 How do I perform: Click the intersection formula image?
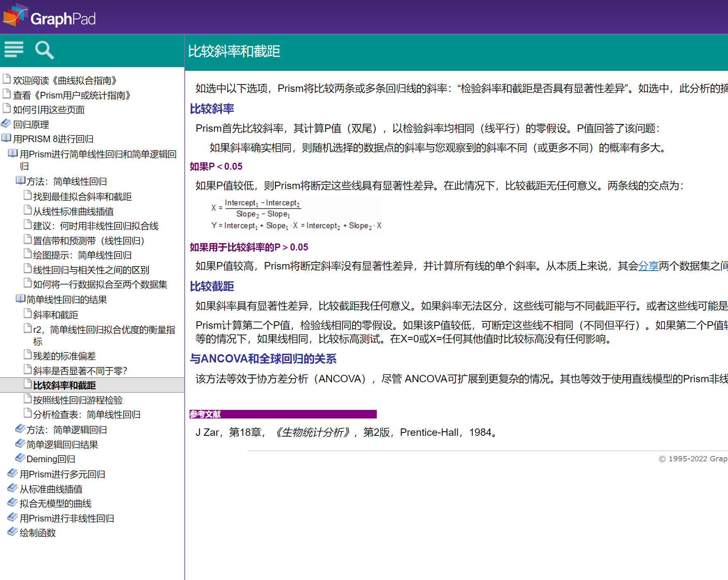(296, 215)
